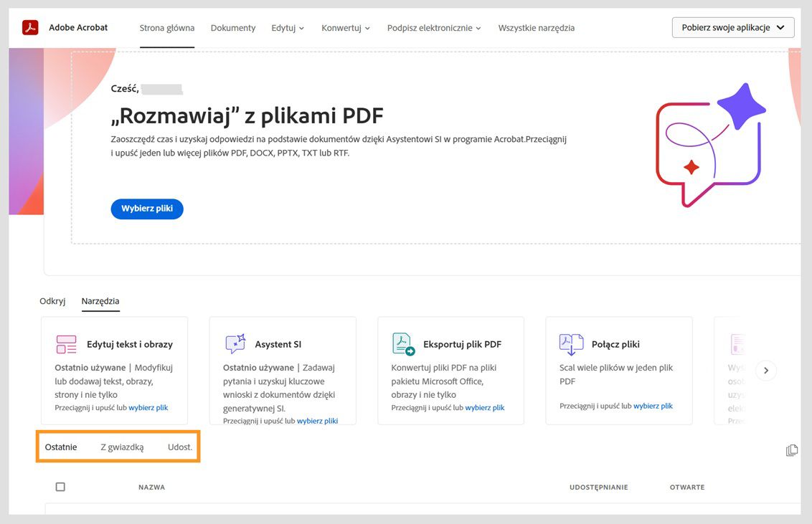Show more tools with the carousel arrow

[x=766, y=370]
